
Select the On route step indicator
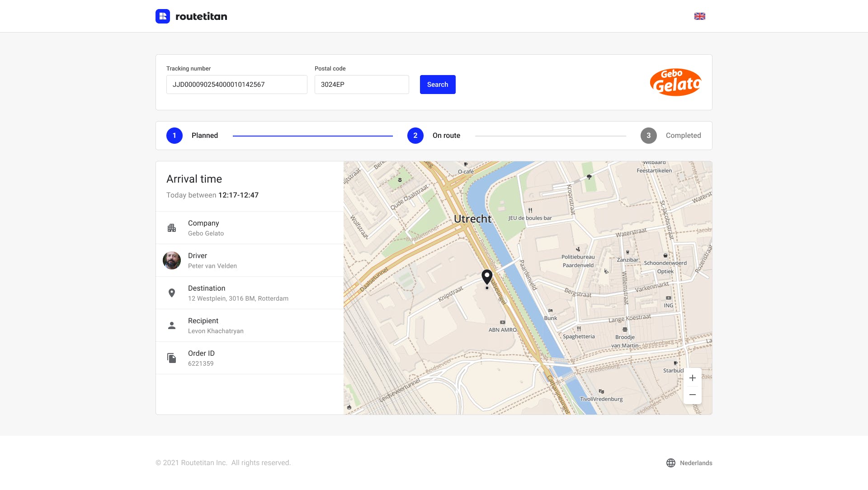(x=434, y=136)
